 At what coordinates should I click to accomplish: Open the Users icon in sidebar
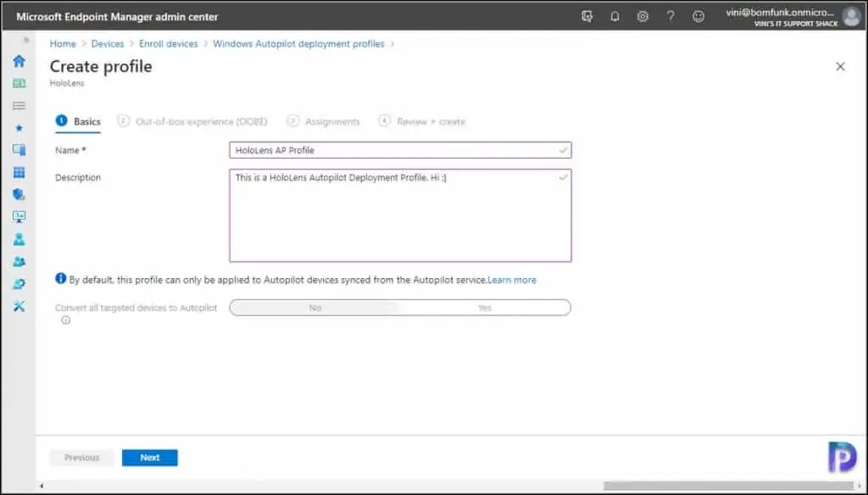pyautogui.click(x=19, y=238)
